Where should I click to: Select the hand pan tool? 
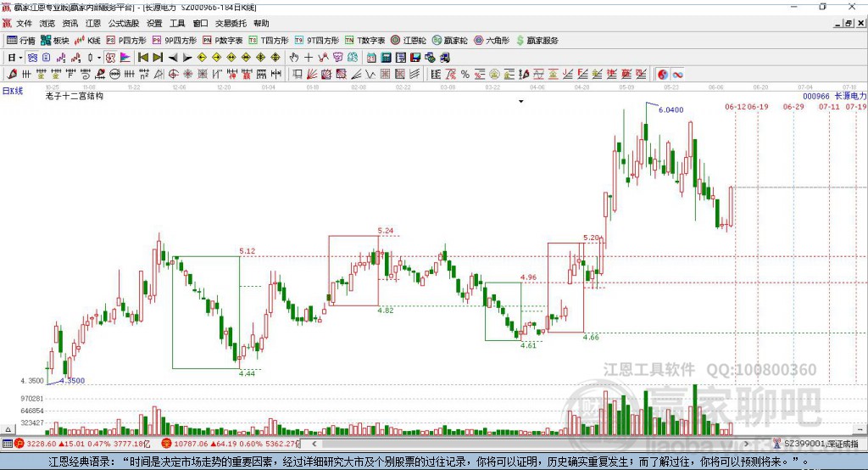(x=293, y=57)
